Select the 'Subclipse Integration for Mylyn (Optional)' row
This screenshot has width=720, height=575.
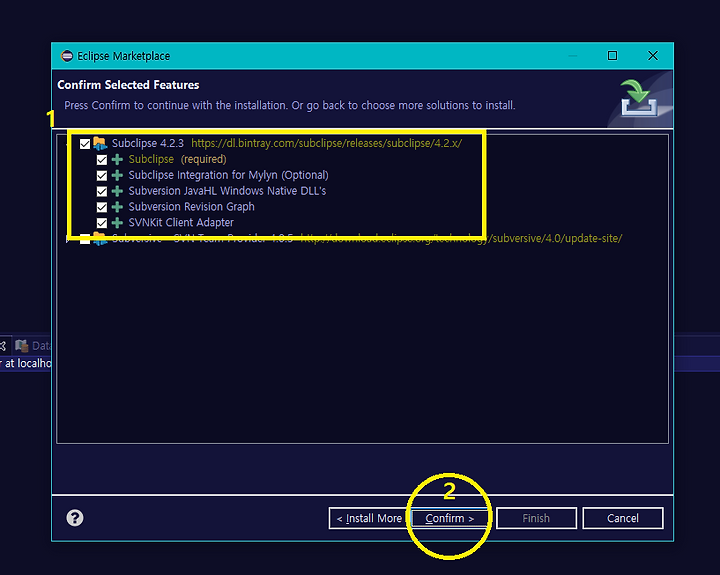point(228,175)
